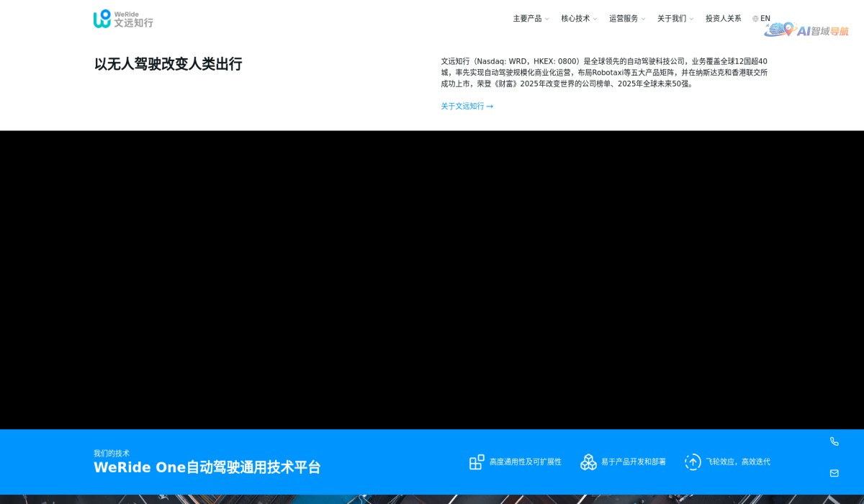
Task: Expand the 运营服务 dropdown chevron
Action: [x=643, y=19]
